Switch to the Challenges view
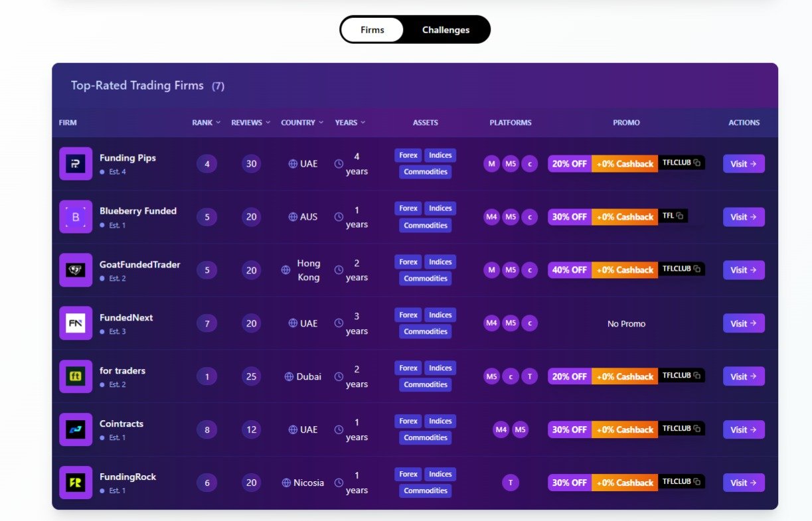The width and height of the screenshot is (812, 521). click(x=446, y=30)
